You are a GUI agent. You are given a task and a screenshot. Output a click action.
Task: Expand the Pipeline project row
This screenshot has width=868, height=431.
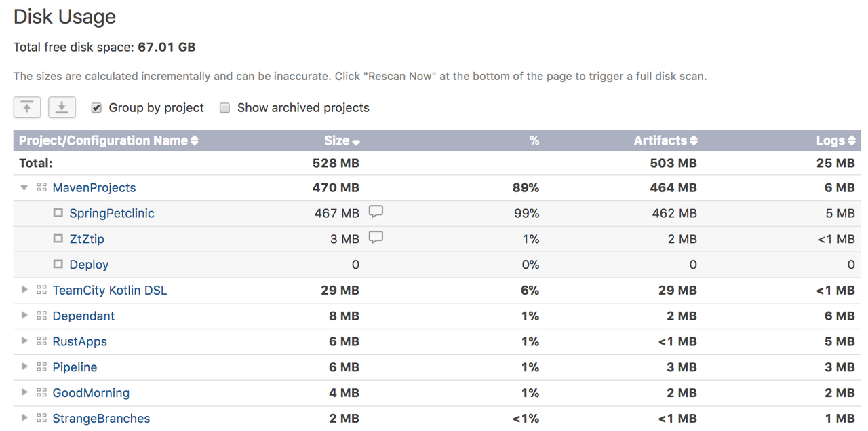(x=24, y=367)
